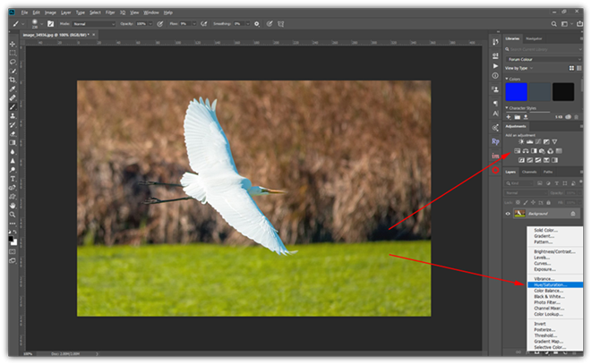Select the Move tool
591x364 pixels.
click(13, 44)
